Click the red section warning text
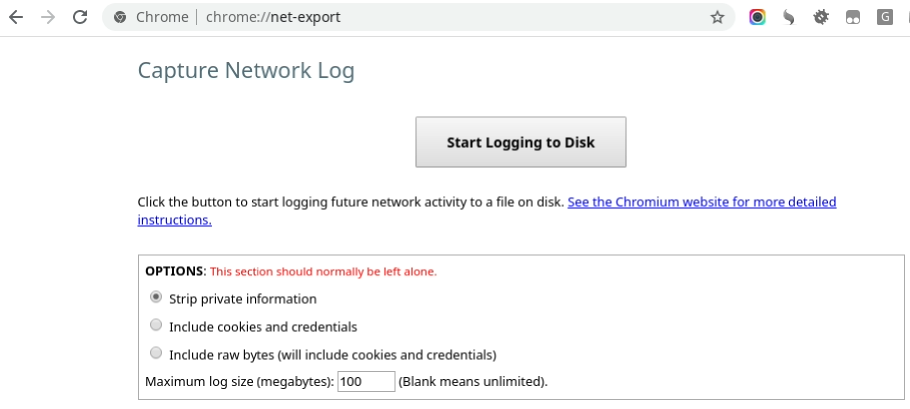The image size is (910, 409). 323,272
